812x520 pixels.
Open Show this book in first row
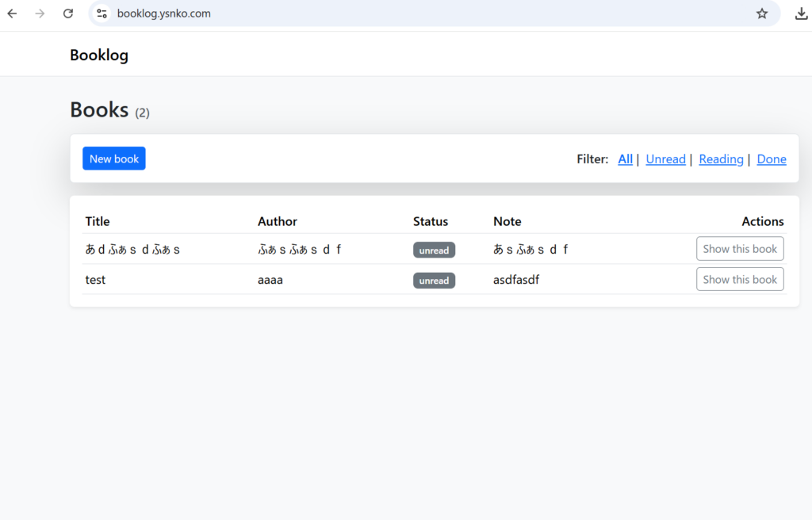[740, 249]
